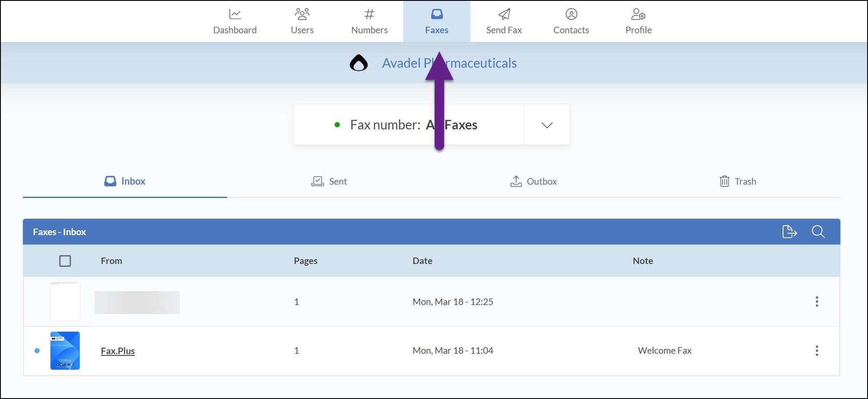
Task: Open the Contacts menu item
Action: tap(571, 21)
